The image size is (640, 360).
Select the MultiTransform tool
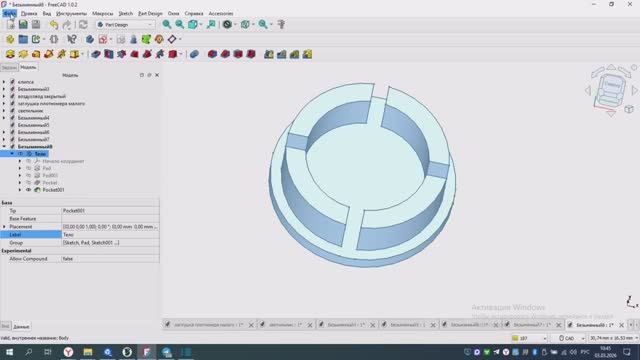coord(307,54)
